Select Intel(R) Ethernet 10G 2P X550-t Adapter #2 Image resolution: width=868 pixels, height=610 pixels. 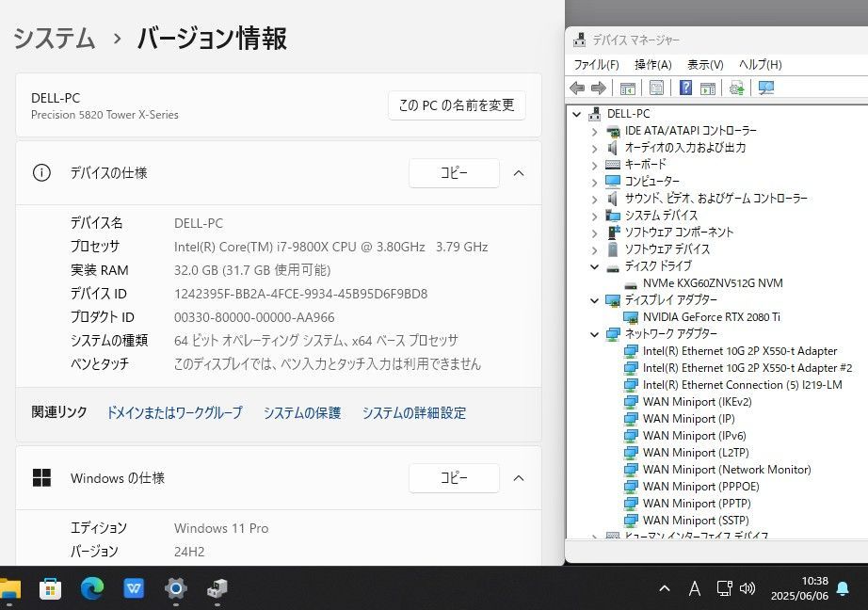(747, 368)
